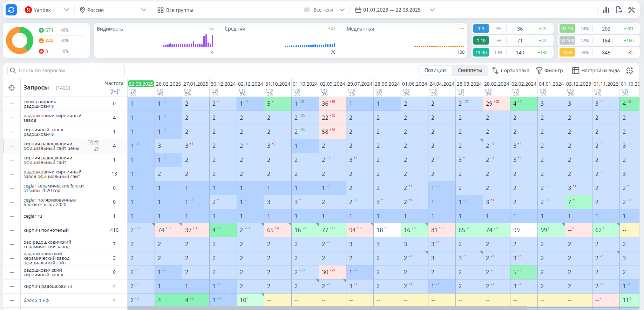Select the Позиции tab
The height and width of the screenshot is (310, 644).
[435, 71]
